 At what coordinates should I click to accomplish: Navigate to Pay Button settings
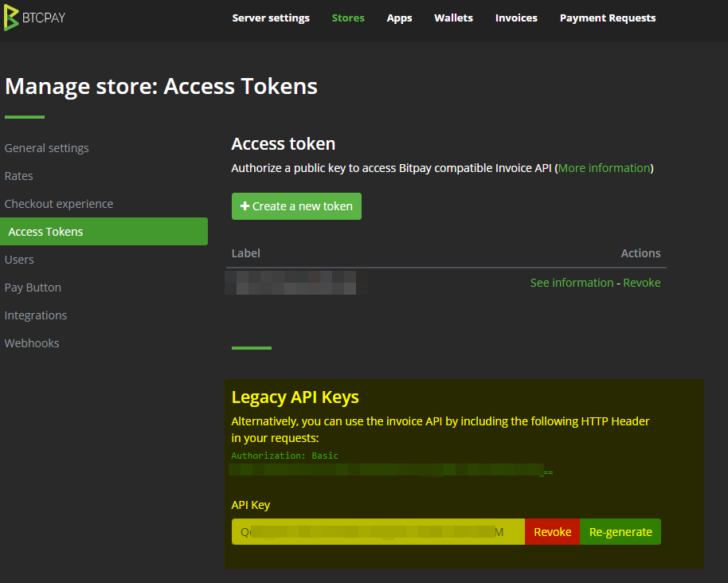click(33, 288)
